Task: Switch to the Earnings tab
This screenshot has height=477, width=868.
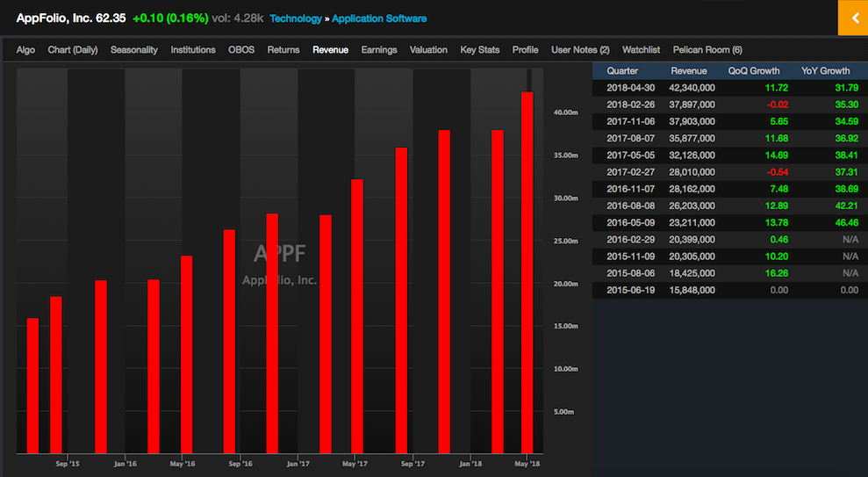Action: click(x=379, y=50)
